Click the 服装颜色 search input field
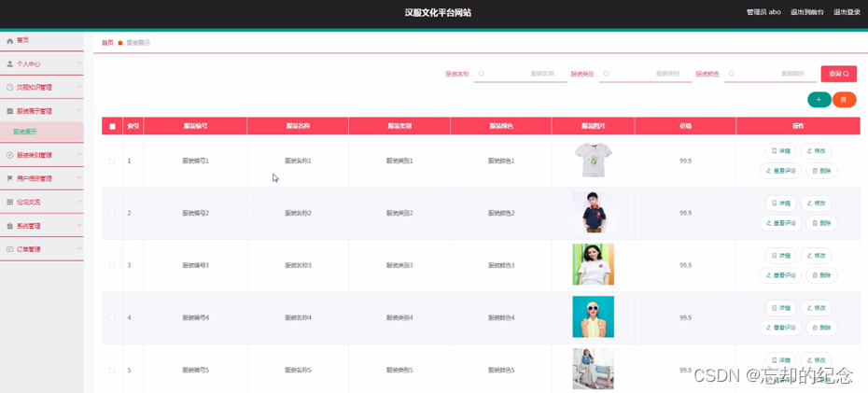Image resolution: width=868 pixels, height=393 pixels. (x=771, y=74)
